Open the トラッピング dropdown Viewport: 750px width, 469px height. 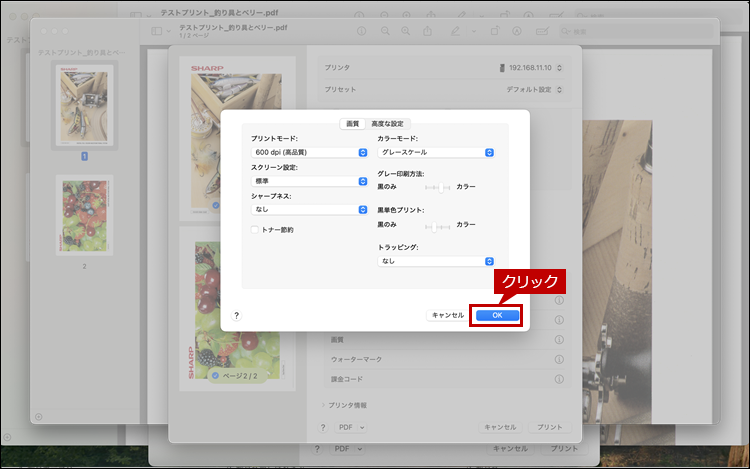tap(436, 261)
